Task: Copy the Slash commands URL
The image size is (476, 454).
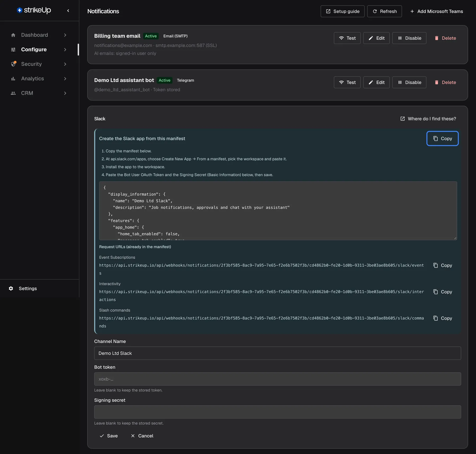Action: (442, 318)
